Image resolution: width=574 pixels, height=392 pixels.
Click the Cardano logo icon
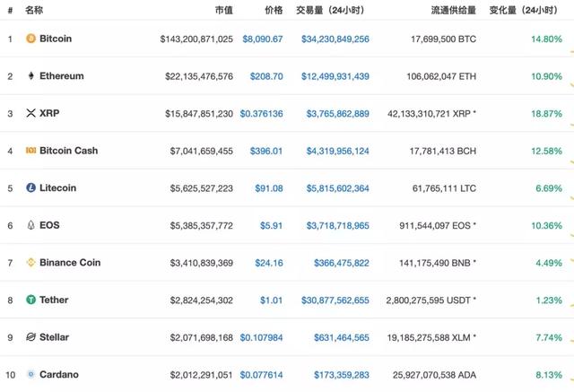[30, 374]
